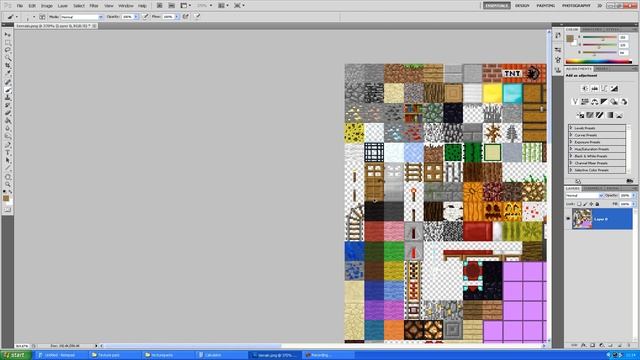Click the color spectrum ramp
Screen dimensions: 640x360
[599, 62]
